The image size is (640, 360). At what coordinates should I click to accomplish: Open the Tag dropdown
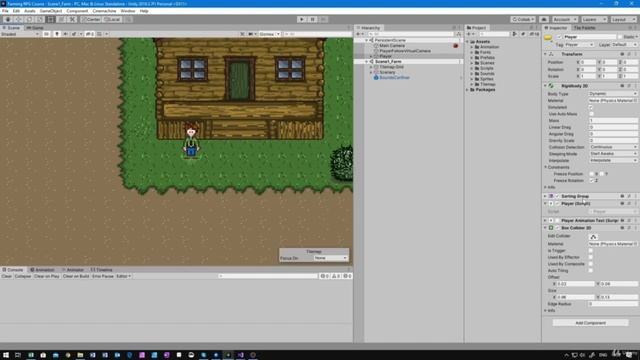click(x=579, y=44)
